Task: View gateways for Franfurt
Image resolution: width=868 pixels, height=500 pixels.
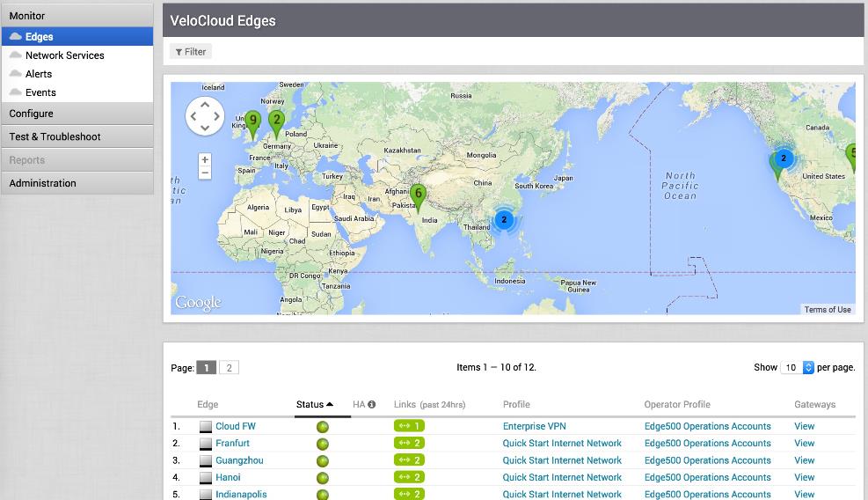Action: click(805, 443)
